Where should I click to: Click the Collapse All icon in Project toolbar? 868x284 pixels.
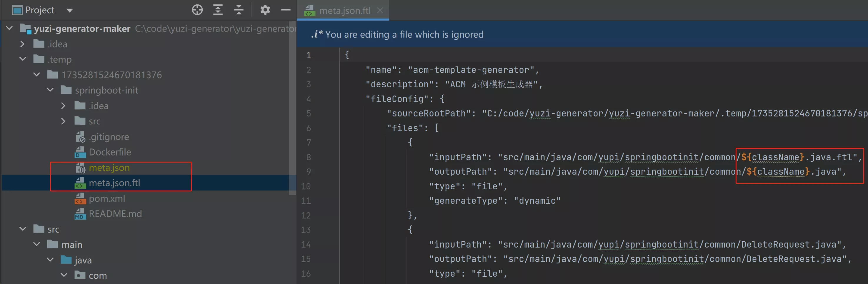[x=239, y=10]
